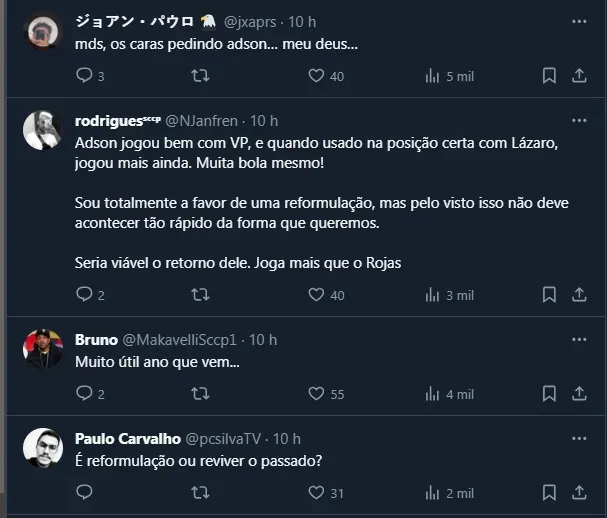Like Bruno's tweet with 55 likes
The height and width of the screenshot is (518, 607).
click(x=316, y=394)
